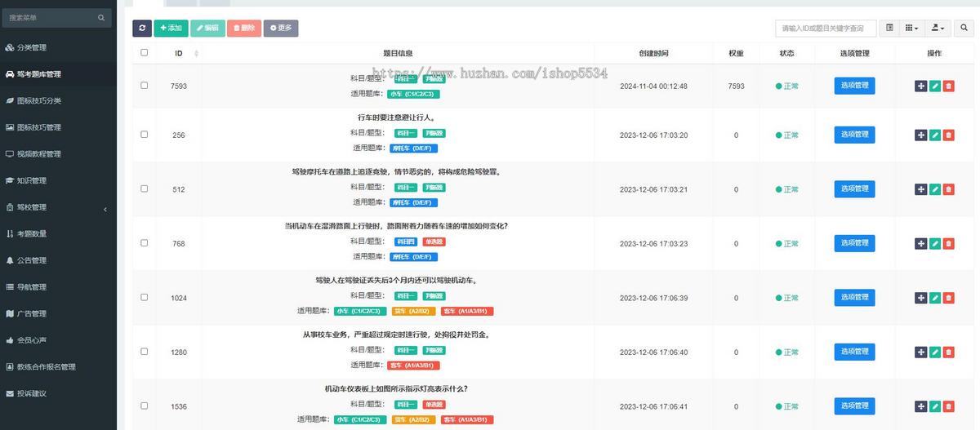Click question text 行车时要注意避让行人。

tap(396, 117)
